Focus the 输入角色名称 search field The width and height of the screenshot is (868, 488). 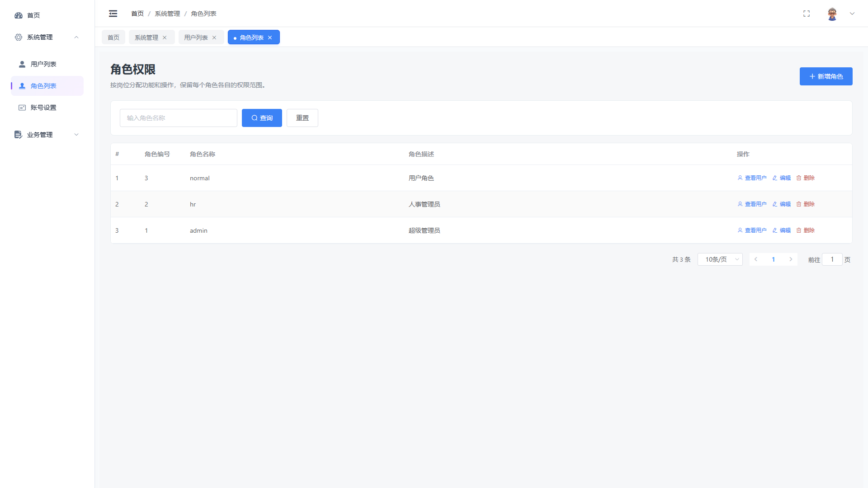pos(179,118)
